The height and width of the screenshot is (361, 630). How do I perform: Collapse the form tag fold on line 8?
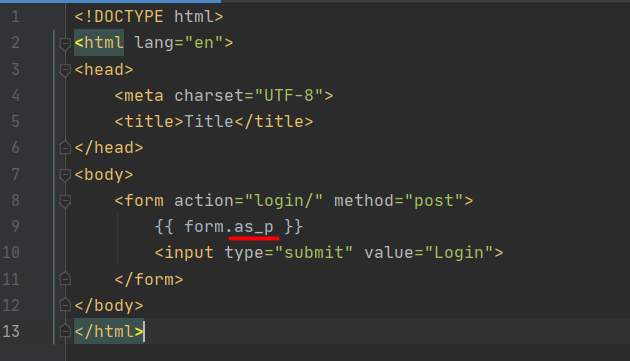tap(65, 201)
